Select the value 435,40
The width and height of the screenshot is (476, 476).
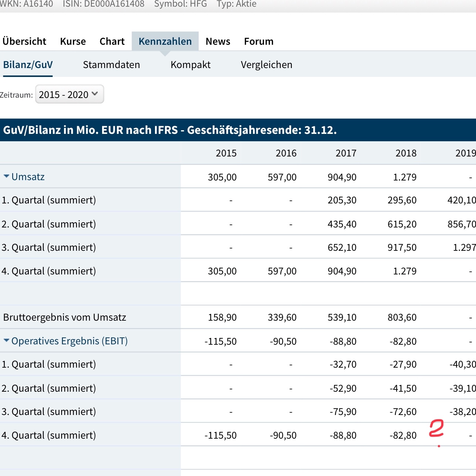pos(342,224)
